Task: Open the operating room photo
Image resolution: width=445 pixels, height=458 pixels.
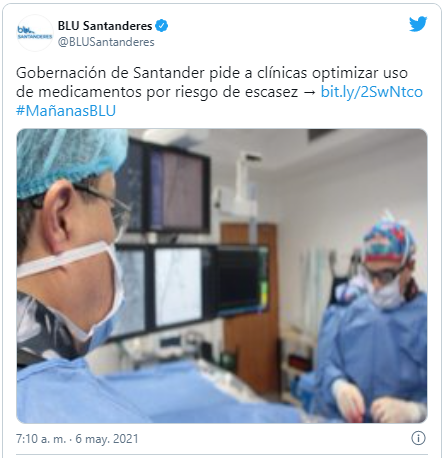Action: (x=222, y=276)
